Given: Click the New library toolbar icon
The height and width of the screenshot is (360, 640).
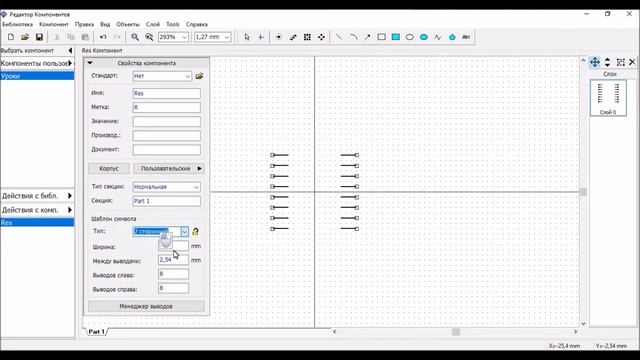Looking at the screenshot, I should coord(11,37).
